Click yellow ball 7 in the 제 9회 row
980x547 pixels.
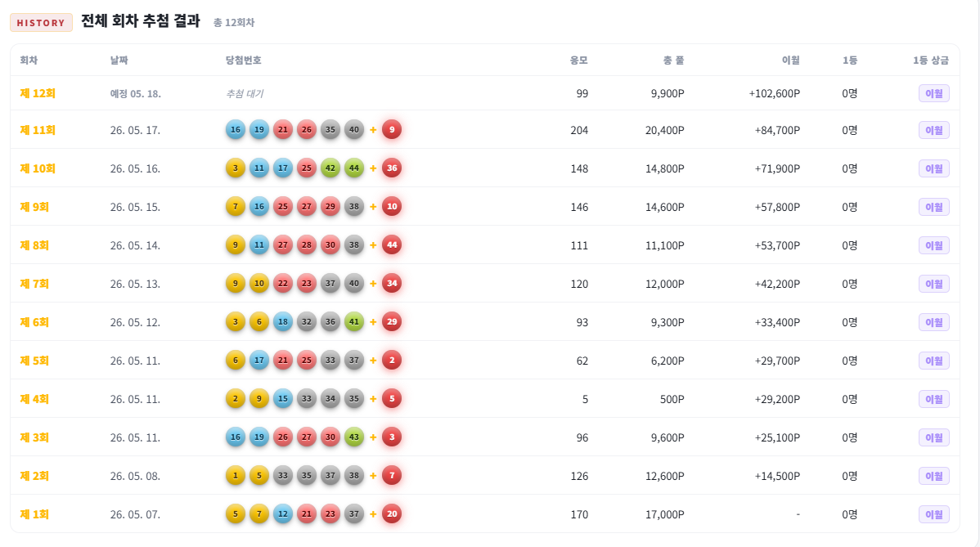click(236, 207)
